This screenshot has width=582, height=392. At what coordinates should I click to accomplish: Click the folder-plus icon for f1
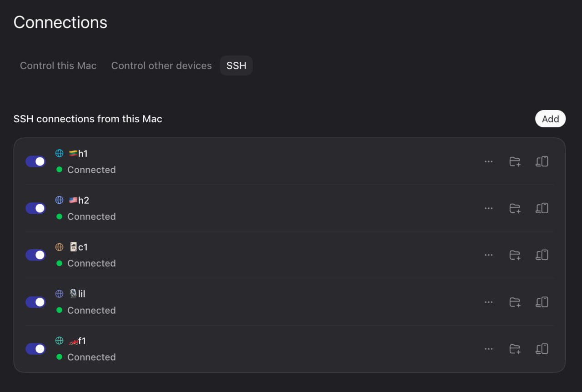pyautogui.click(x=515, y=349)
